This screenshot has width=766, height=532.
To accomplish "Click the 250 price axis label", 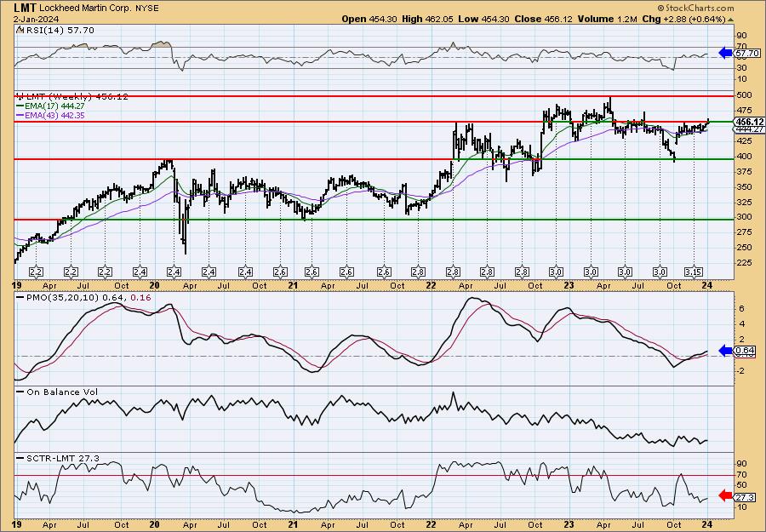I will [x=744, y=247].
